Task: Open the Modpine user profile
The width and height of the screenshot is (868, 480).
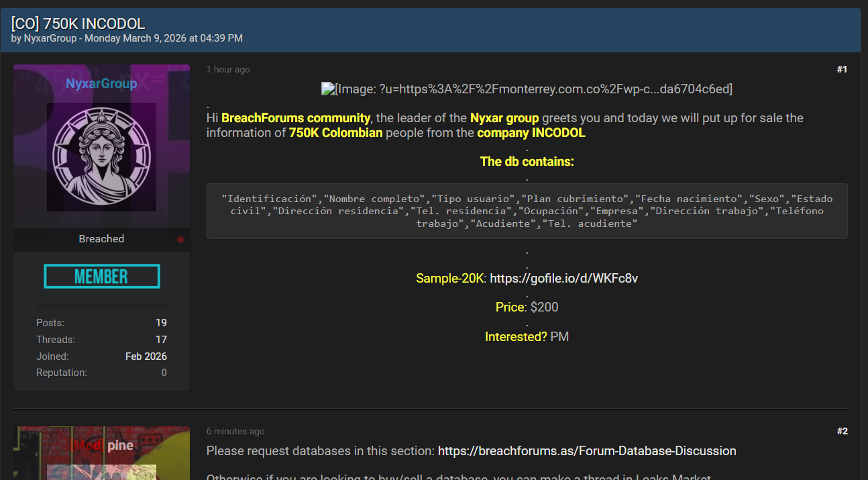Action: 103,446
